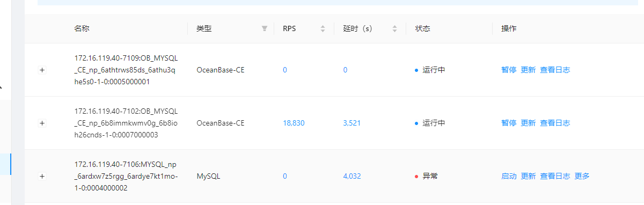Click 启动 for the abnormal MySQL row
This screenshot has height=205, width=644.
(x=509, y=176)
